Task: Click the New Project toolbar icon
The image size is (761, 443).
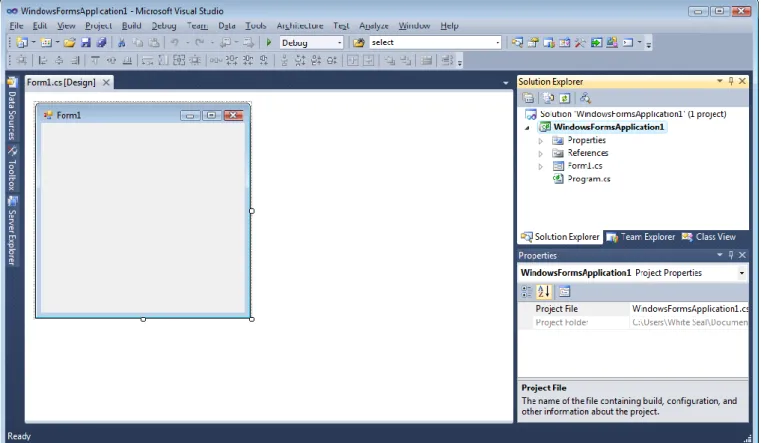Action: click(22, 43)
